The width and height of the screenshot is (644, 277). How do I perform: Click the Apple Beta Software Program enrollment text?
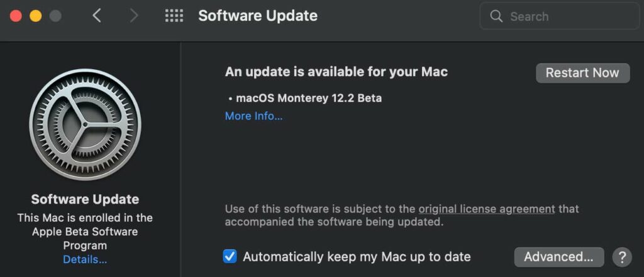(x=85, y=232)
